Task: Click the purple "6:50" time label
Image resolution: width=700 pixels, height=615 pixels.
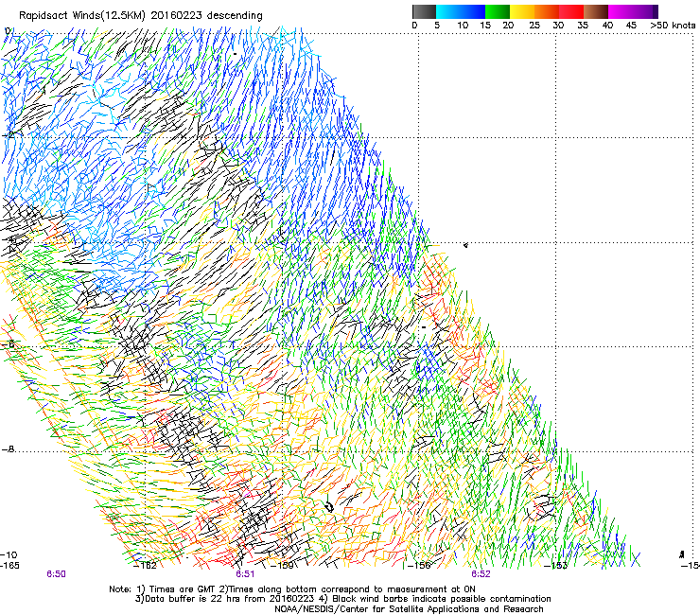Action: click(x=56, y=574)
